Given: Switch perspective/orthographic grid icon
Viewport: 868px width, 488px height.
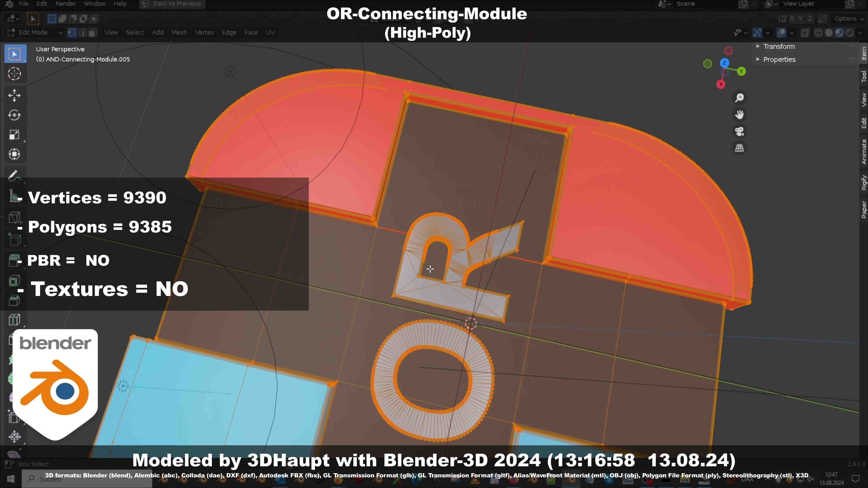Looking at the screenshot, I should pos(739,148).
